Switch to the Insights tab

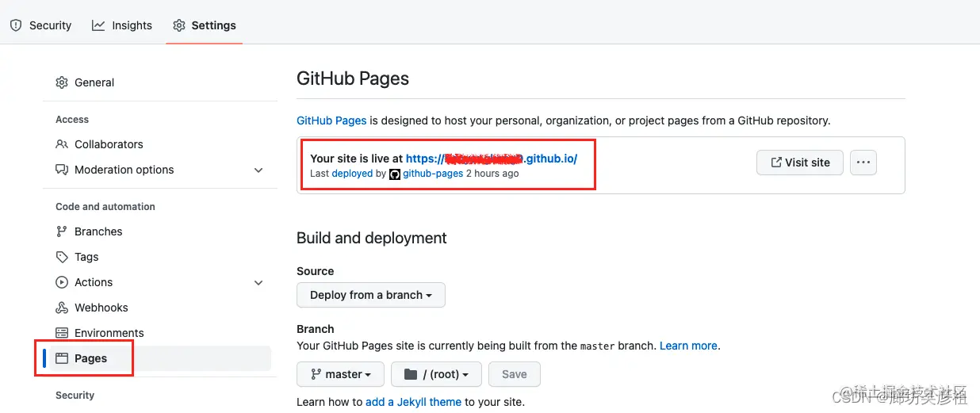click(122, 25)
